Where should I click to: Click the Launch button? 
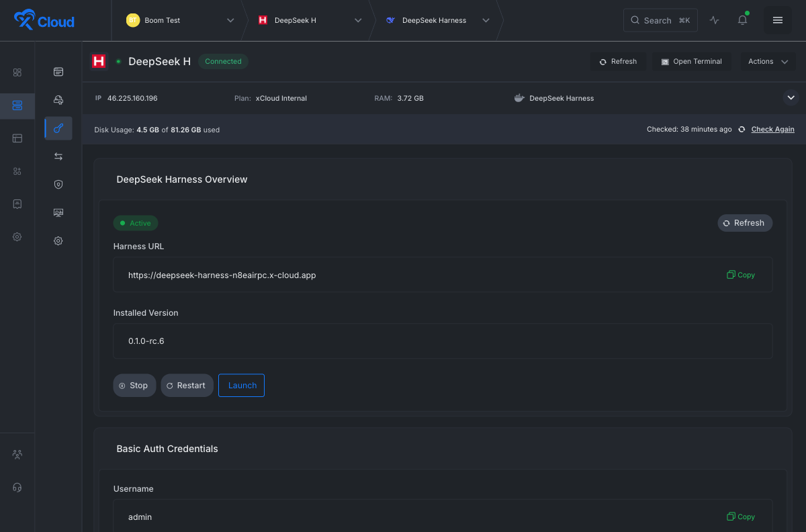242,386
